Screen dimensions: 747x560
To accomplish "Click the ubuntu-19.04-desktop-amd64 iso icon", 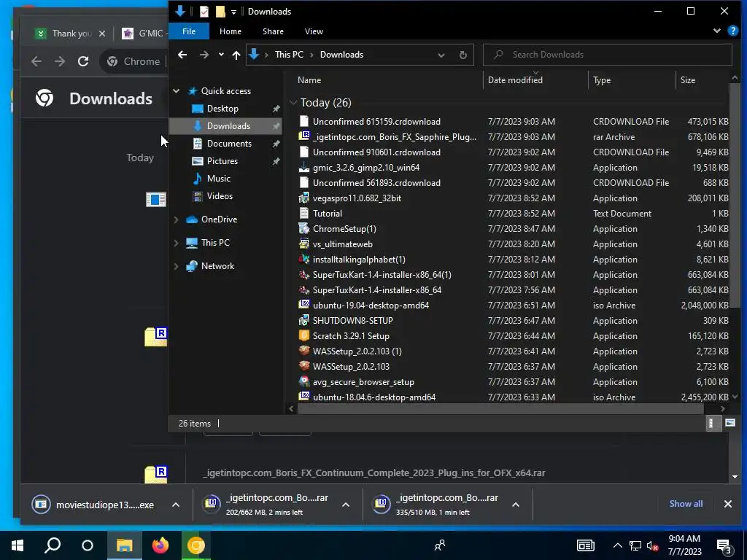I will coord(304,306).
